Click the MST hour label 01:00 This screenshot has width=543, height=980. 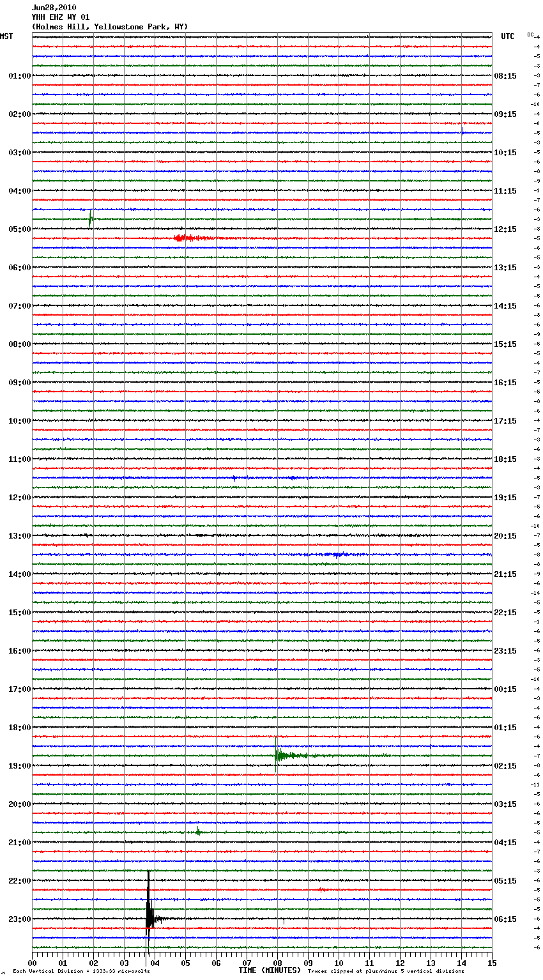[20, 76]
